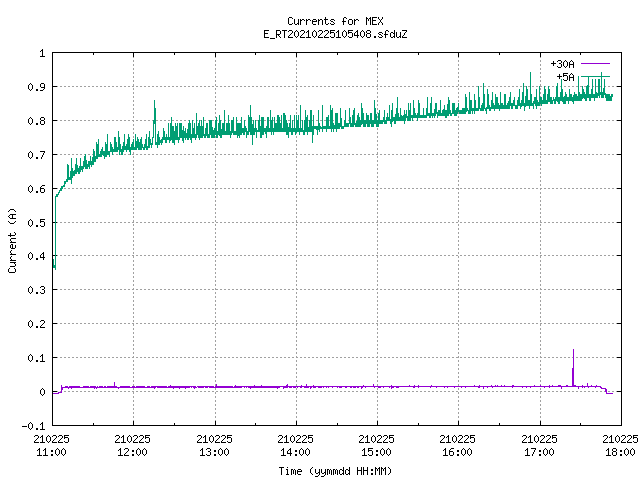This screenshot has height=480, width=640.
Task: Click the green +5A legend line sample
Action: click(x=595, y=76)
